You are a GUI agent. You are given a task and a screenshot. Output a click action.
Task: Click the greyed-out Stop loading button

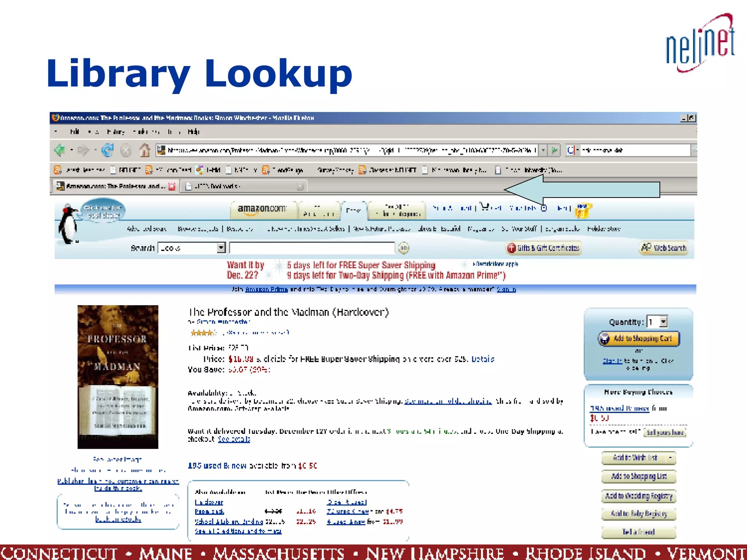pyautogui.click(x=126, y=150)
